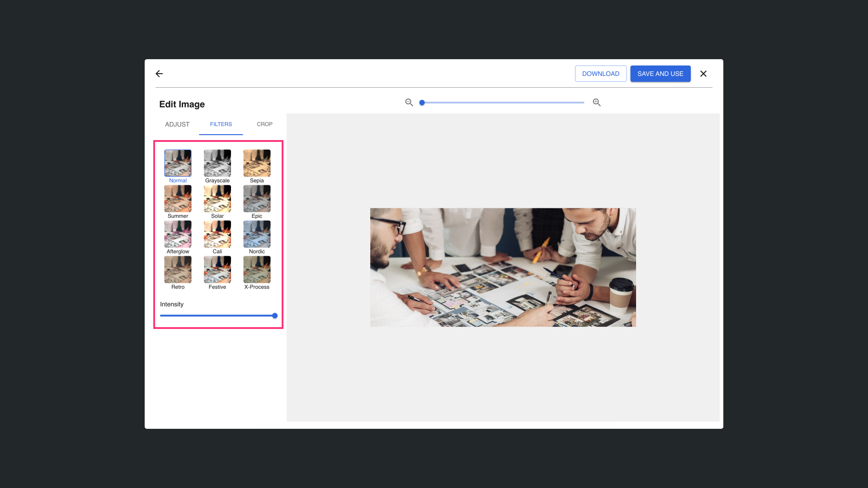Close the image editor dialog
The width and height of the screenshot is (868, 488).
click(x=703, y=74)
